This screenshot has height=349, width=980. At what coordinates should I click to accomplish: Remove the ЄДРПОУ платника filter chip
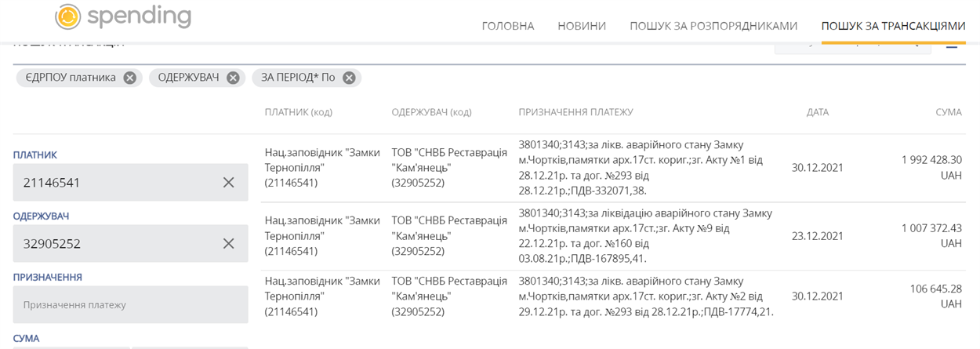[130, 78]
